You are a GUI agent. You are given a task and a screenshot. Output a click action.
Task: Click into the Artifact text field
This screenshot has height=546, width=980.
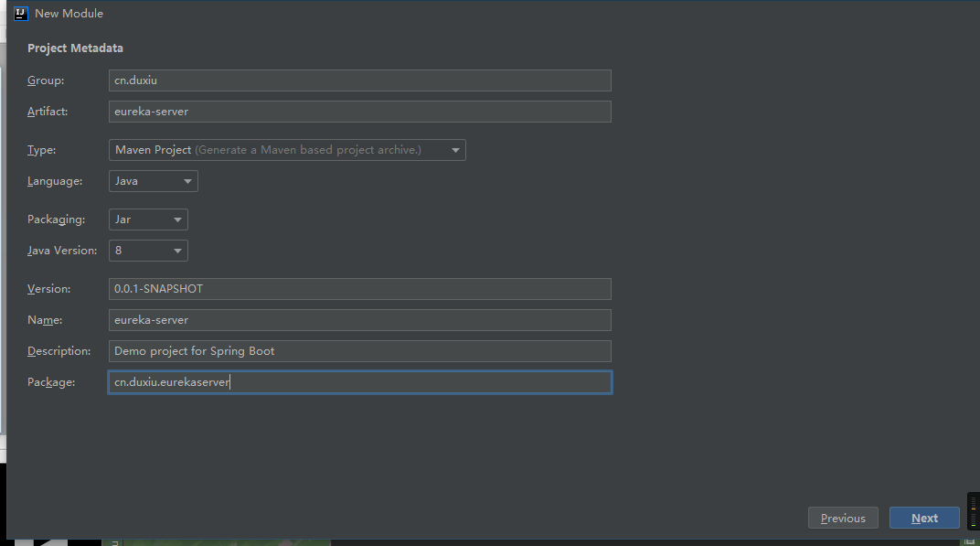(359, 112)
